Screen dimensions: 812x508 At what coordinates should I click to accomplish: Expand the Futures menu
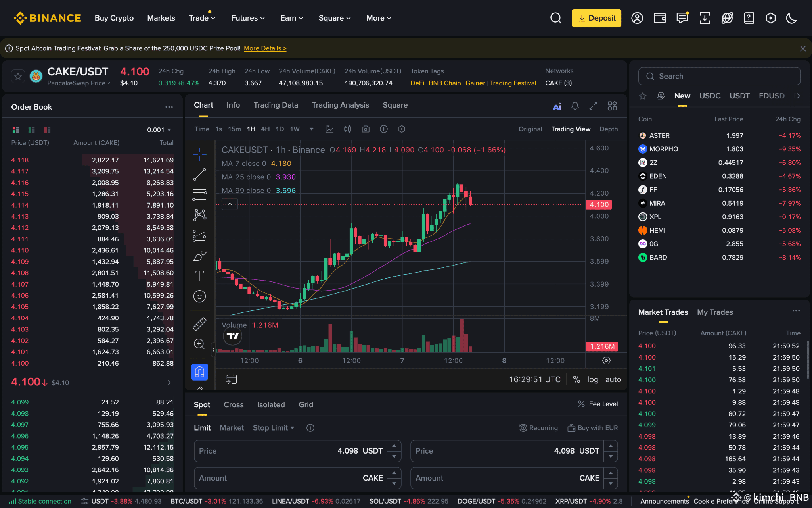248,18
